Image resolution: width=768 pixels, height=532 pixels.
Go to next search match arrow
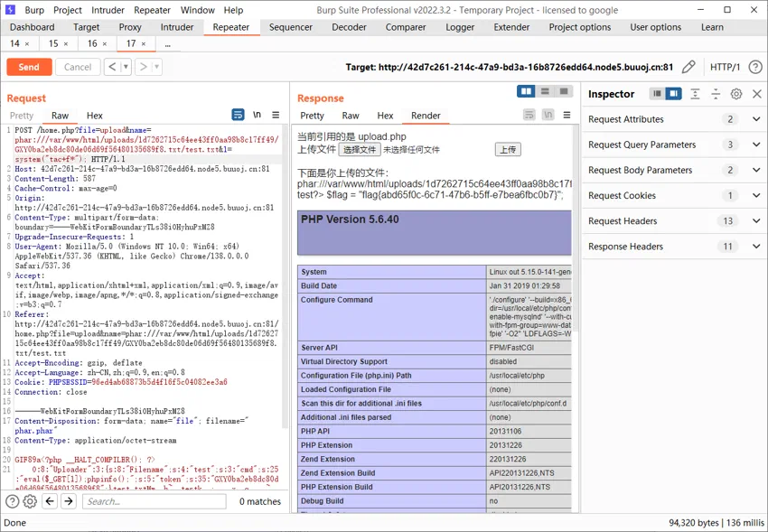(69, 501)
